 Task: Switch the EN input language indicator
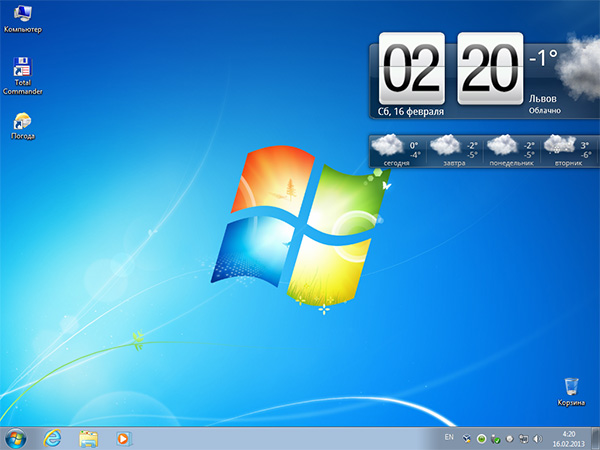[448, 438]
